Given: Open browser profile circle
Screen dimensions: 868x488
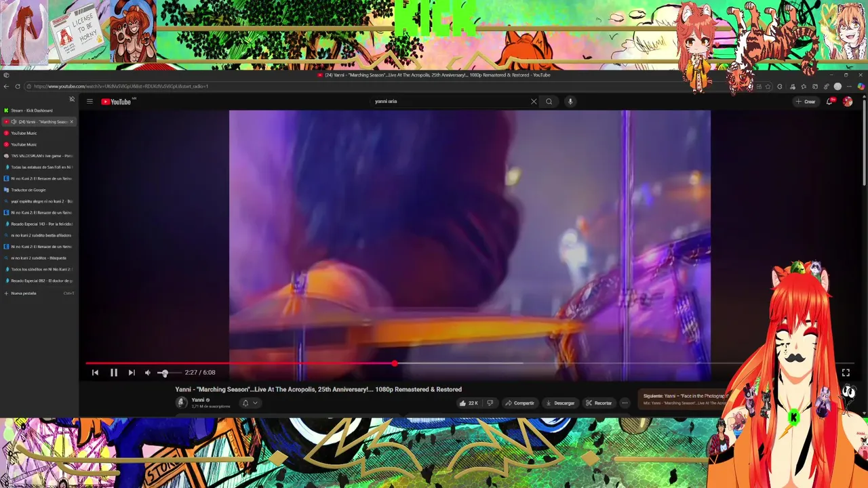Looking at the screenshot, I should [x=837, y=87].
